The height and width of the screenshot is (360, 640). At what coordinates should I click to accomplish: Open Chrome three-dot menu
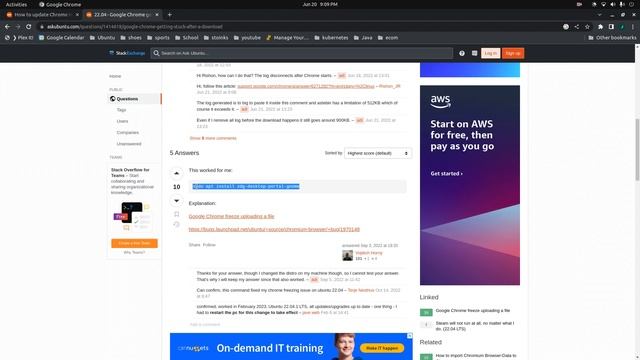pos(633,27)
